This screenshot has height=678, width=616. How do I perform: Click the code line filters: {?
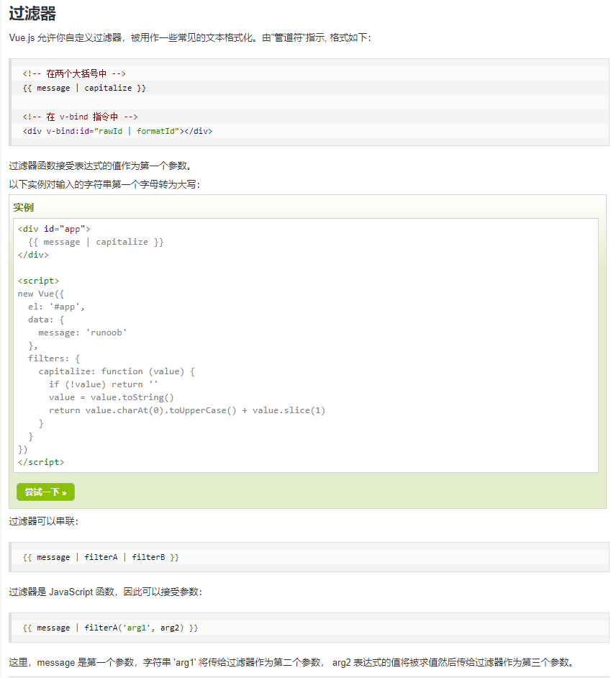pos(54,358)
